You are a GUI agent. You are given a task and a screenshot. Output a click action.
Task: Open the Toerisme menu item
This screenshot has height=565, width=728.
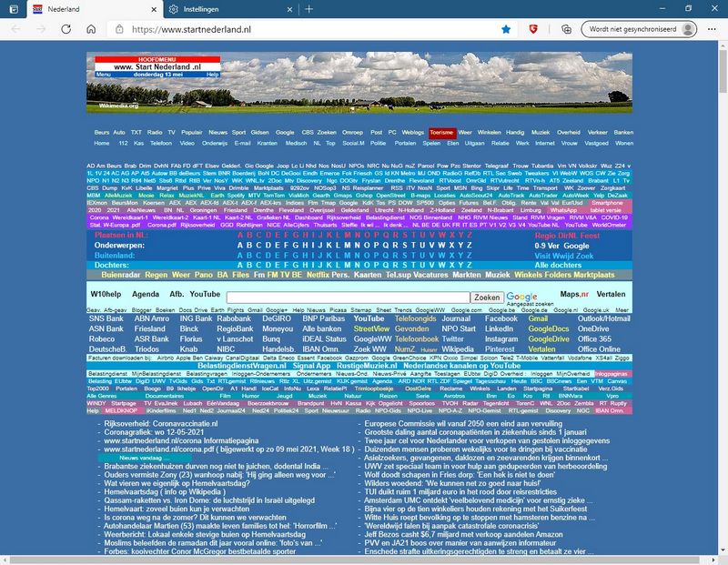pos(441,132)
